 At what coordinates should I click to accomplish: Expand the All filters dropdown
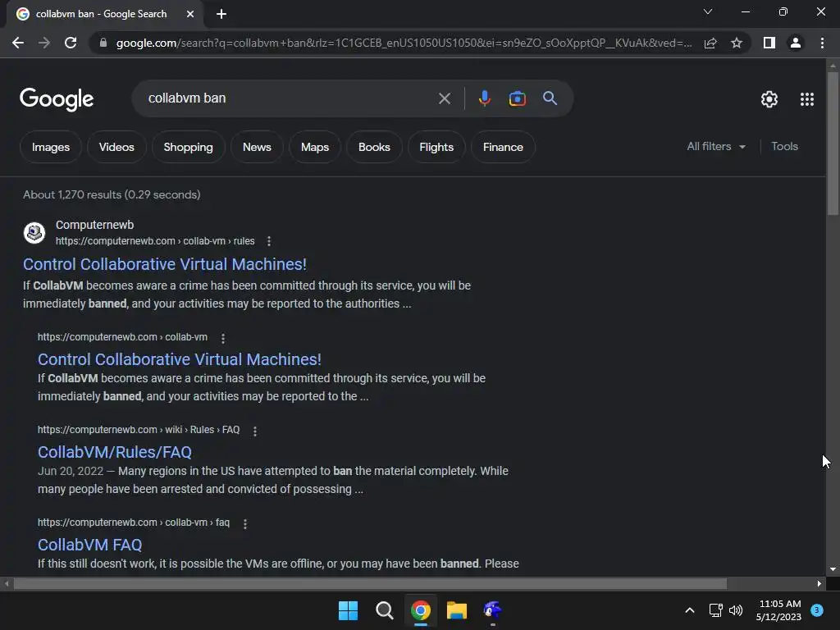pos(716,146)
